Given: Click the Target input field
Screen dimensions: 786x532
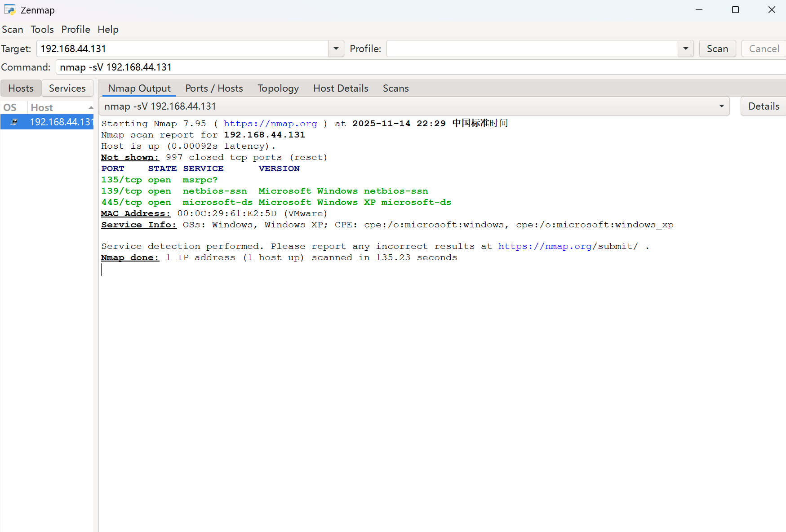Looking at the screenshot, I should 182,49.
